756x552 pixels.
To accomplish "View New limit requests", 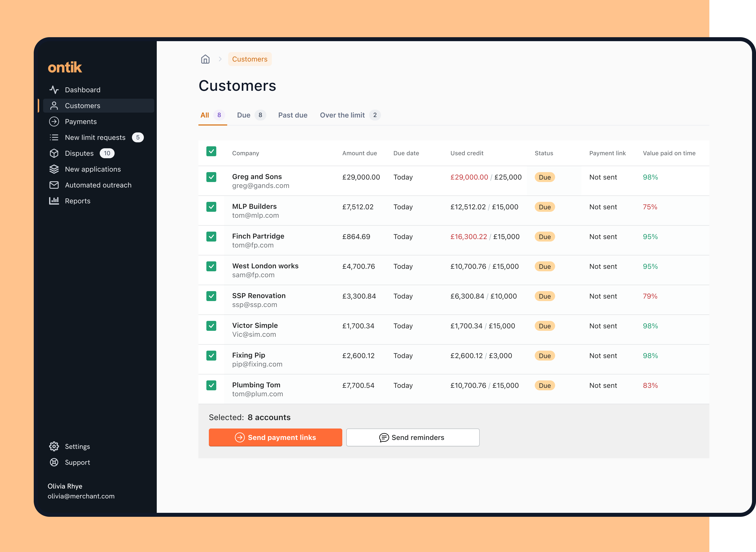I will (x=95, y=137).
